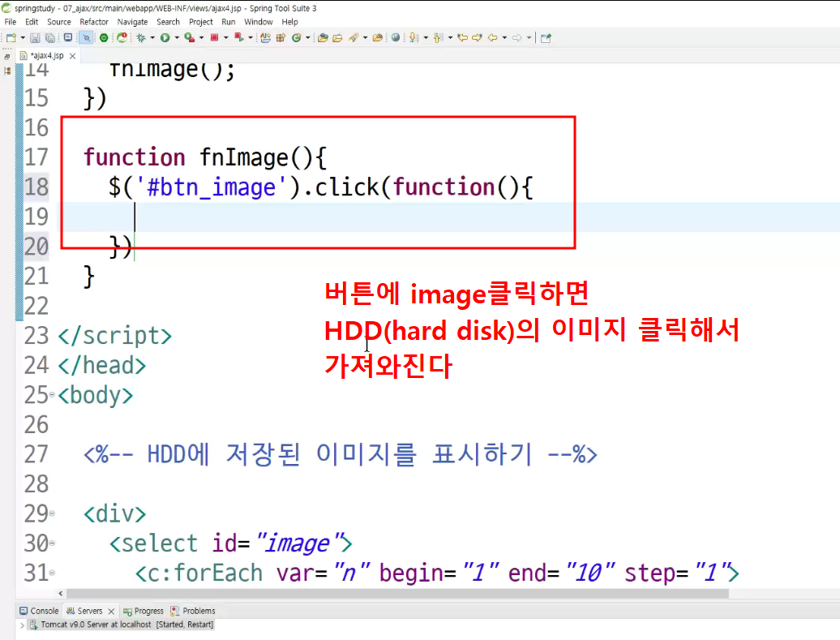This screenshot has width=840, height=640.
Task: Click the red Stop square icon
Action: (214, 37)
